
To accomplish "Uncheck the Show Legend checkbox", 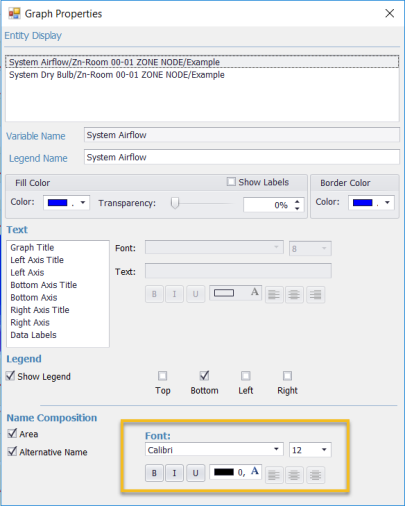I will tap(11, 376).
